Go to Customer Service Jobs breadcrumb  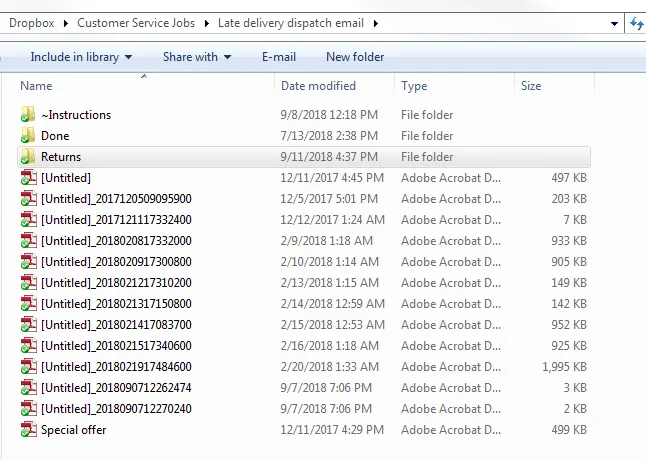[x=136, y=23]
